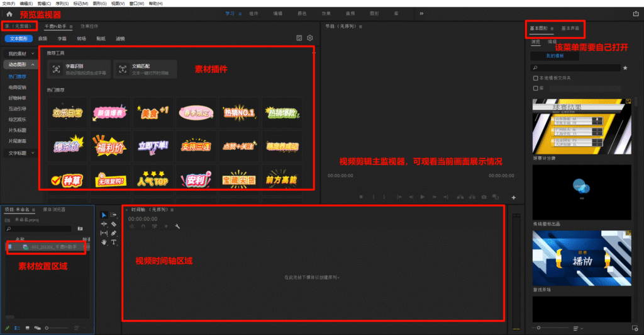This screenshot has height=335, width=644.
Task: Click the 文稿匹配 tool button
Action: (x=145, y=69)
